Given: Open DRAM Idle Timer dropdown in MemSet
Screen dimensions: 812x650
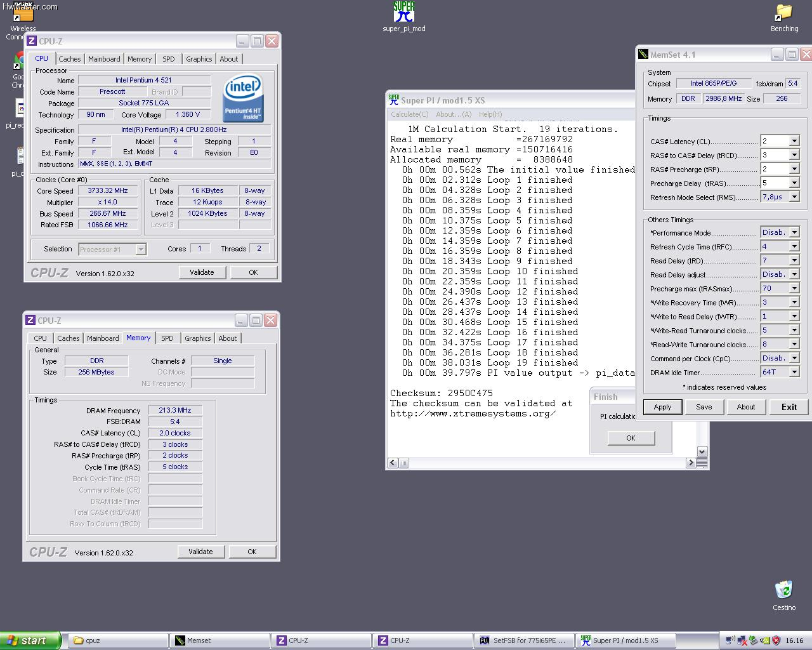Looking at the screenshot, I should coord(794,372).
